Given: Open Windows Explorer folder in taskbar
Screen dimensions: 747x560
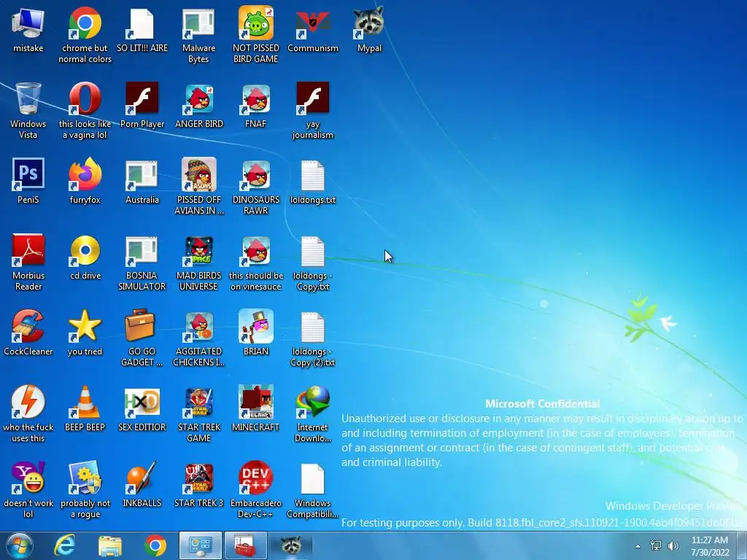Looking at the screenshot, I should click(x=110, y=545).
